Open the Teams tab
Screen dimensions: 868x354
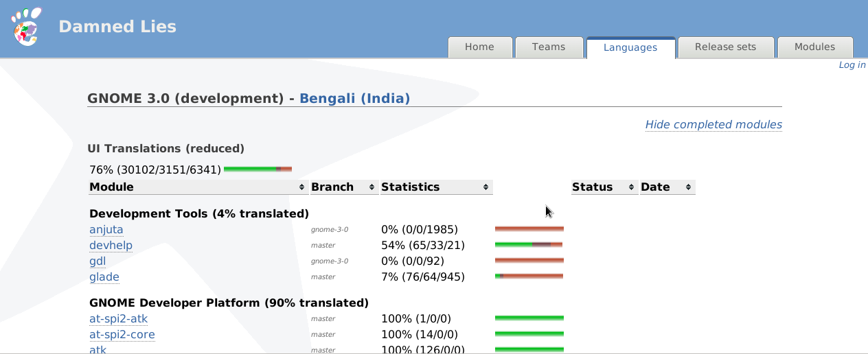tap(549, 47)
